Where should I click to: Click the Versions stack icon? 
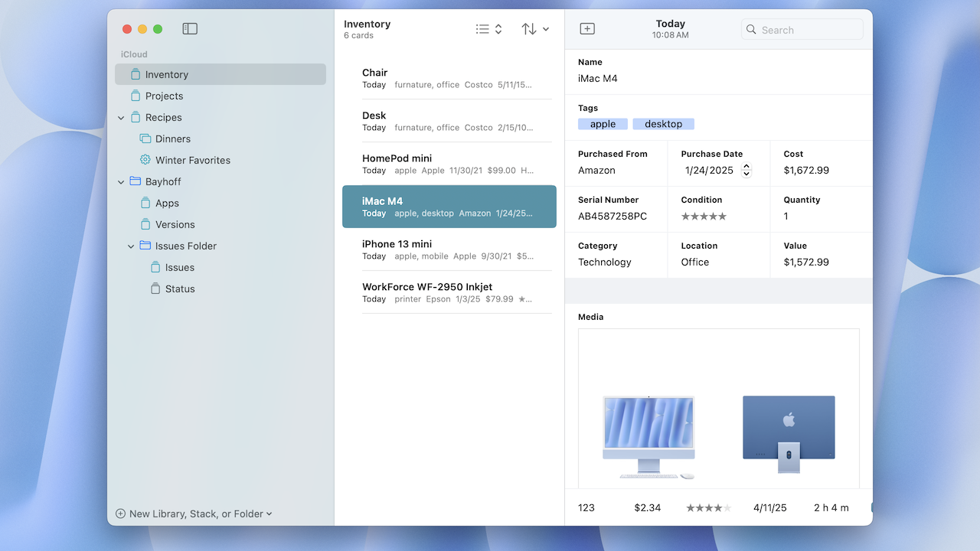[145, 224]
